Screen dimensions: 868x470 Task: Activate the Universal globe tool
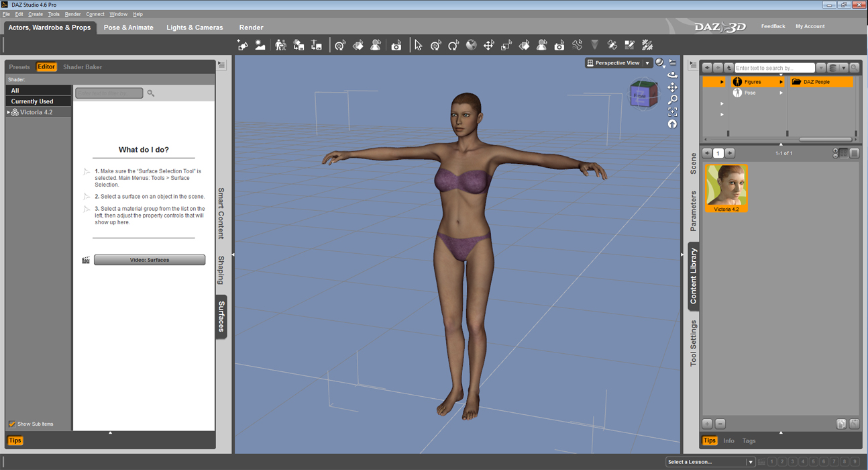point(472,45)
